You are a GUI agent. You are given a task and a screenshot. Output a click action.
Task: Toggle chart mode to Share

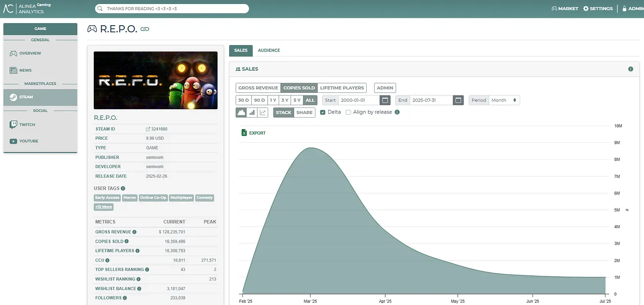[x=304, y=112]
